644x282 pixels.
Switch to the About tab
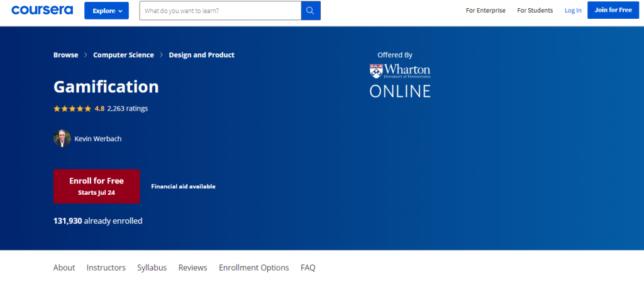(x=64, y=268)
